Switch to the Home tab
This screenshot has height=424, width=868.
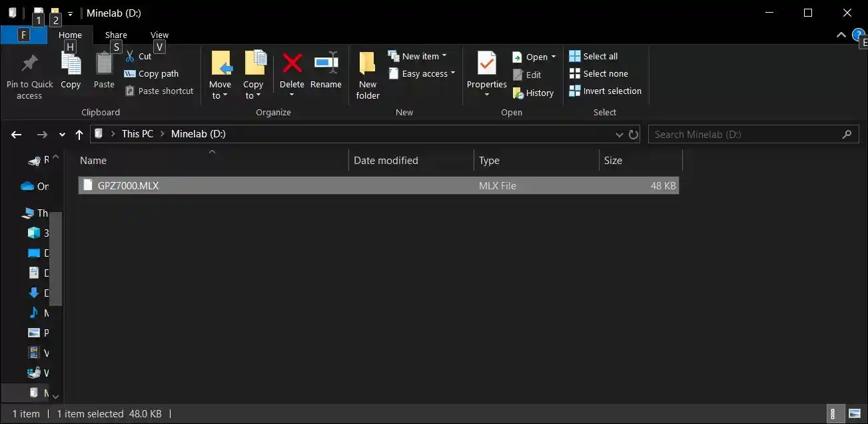70,35
